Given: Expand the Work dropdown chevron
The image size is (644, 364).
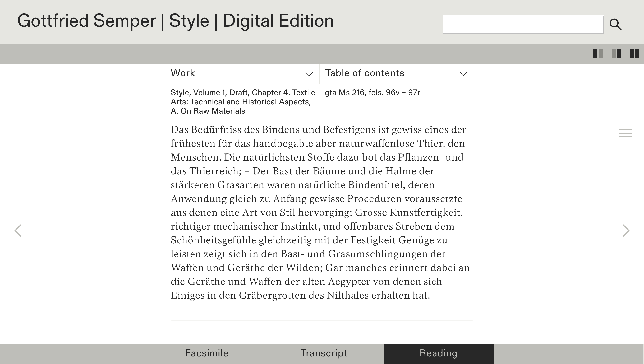Looking at the screenshot, I should tap(309, 74).
